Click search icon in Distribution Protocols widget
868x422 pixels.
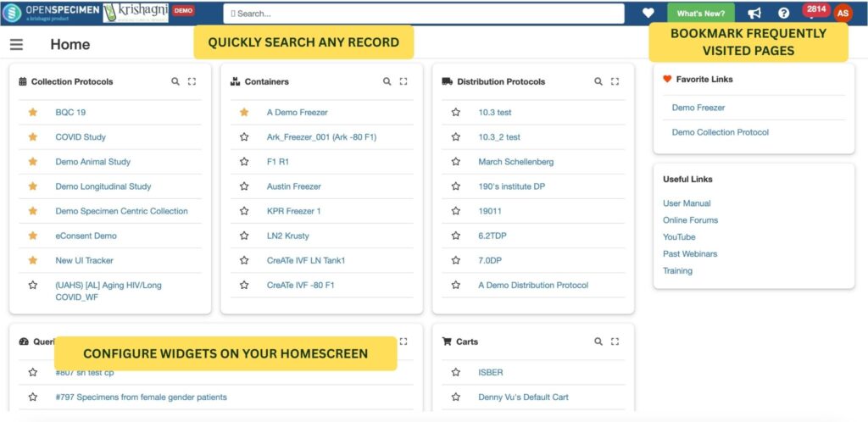point(598,81)
